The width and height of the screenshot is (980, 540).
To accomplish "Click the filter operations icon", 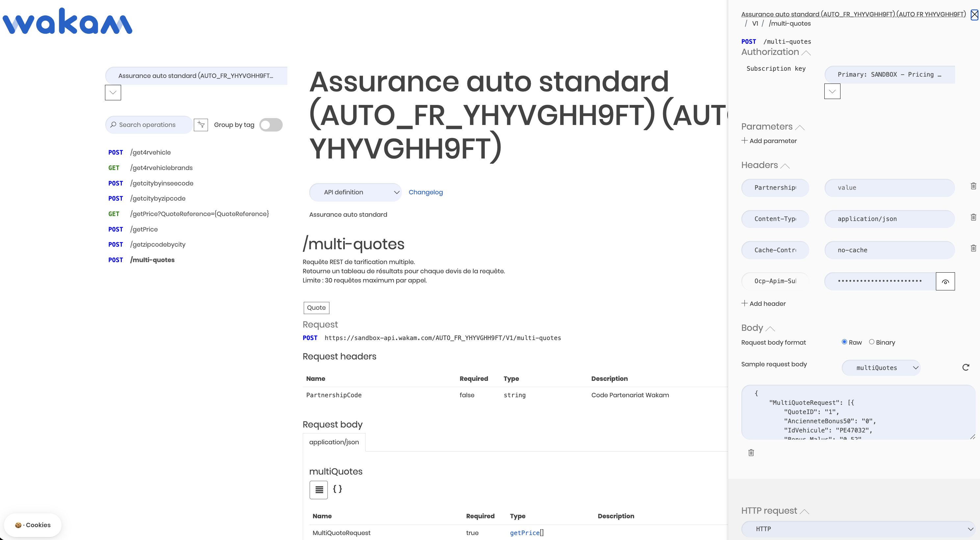I will click(x=200, y=125).
